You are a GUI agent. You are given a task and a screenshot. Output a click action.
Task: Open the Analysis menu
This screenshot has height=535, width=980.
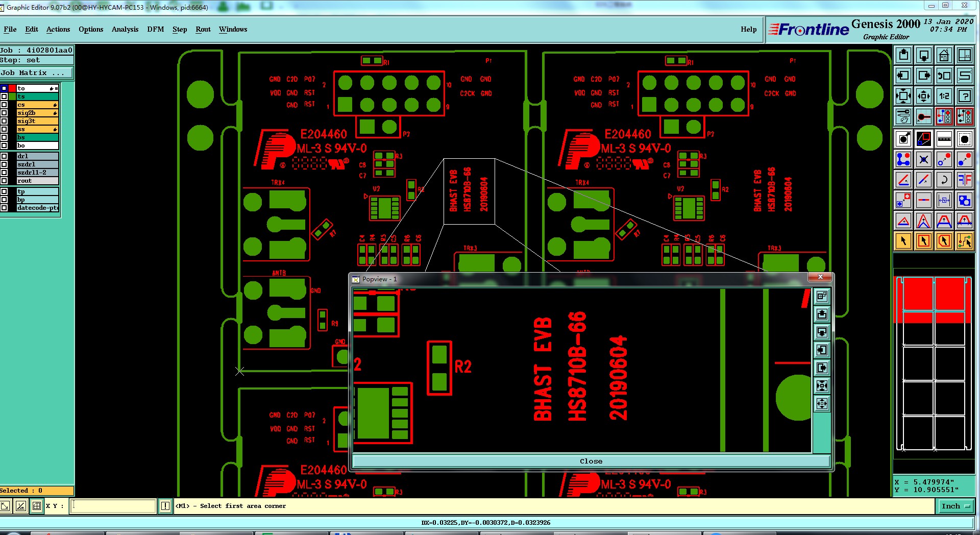click(125, 29)
